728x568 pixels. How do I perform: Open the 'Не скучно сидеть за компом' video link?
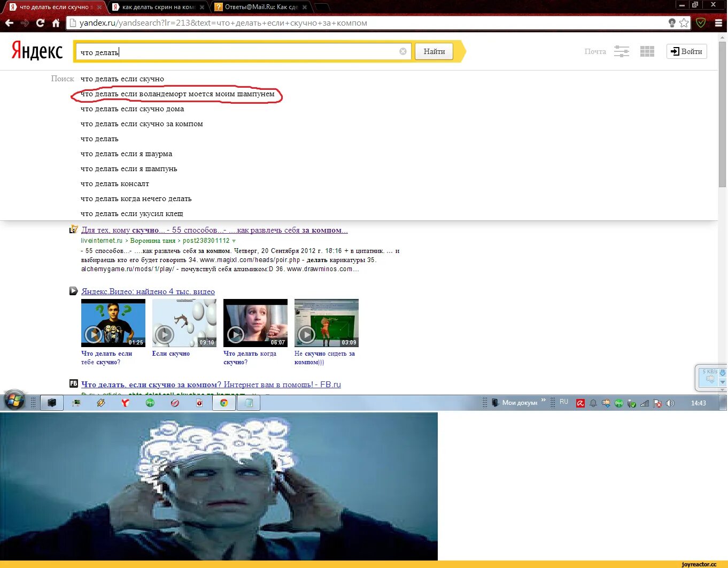tap(324, 358)
